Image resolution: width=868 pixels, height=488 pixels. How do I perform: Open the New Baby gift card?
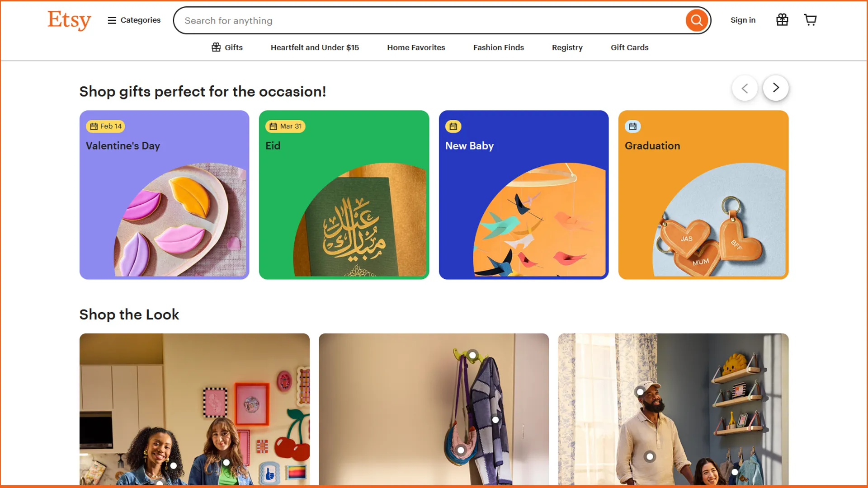coord(524,195)
